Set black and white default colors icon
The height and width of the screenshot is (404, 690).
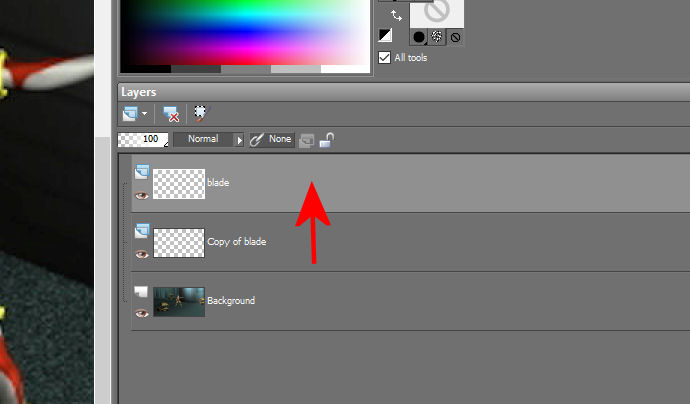point(385,35)
